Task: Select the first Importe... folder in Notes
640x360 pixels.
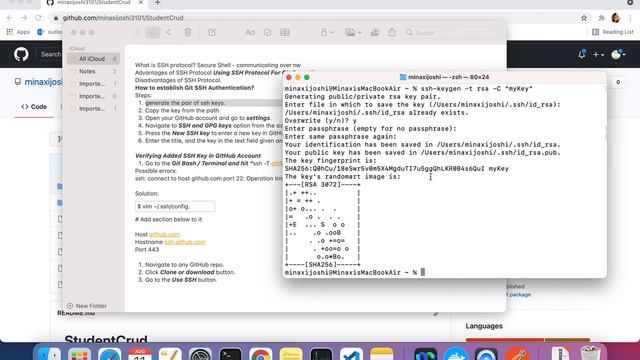Action: [93, 84]
